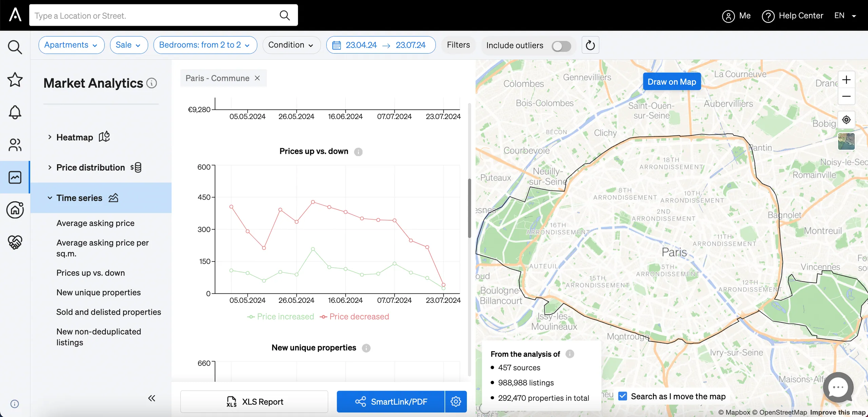The image size is (868, 417).
Task: Open SmartLink/PDF settings gear
Action: pos(456,401)
